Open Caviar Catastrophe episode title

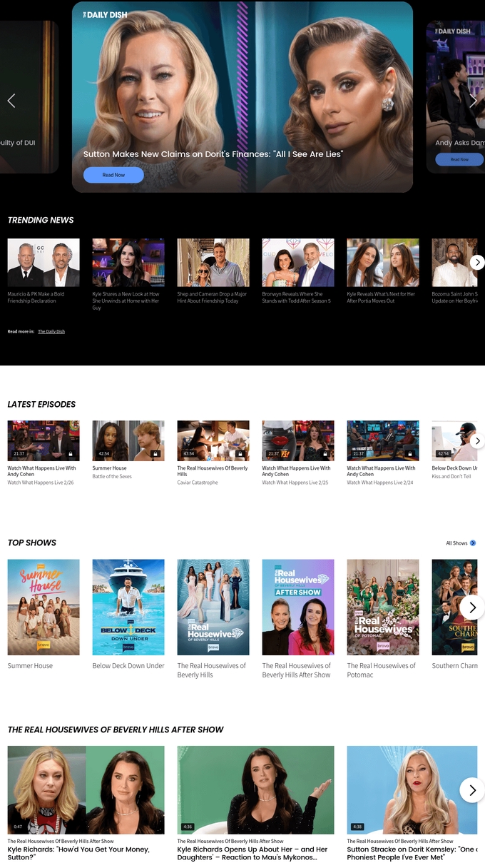pos(198,483)
